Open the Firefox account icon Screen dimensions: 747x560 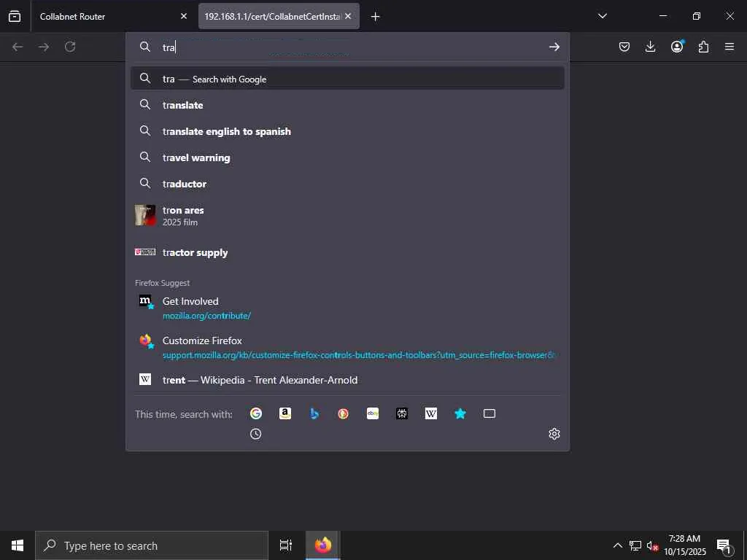coord(677,47)
